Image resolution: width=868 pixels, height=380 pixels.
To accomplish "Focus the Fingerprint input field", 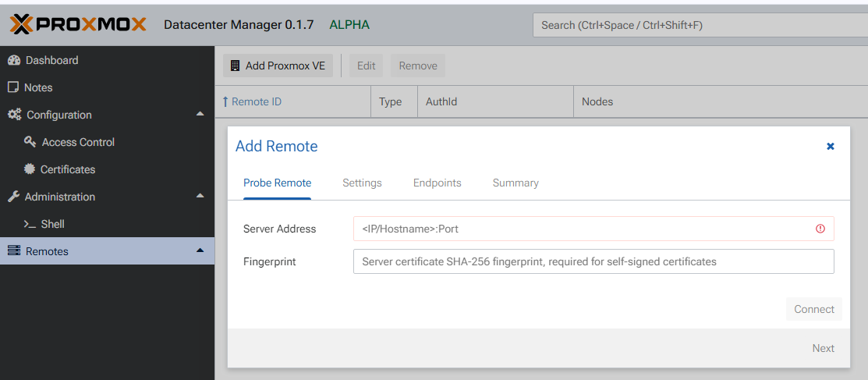I will [593, 261].
